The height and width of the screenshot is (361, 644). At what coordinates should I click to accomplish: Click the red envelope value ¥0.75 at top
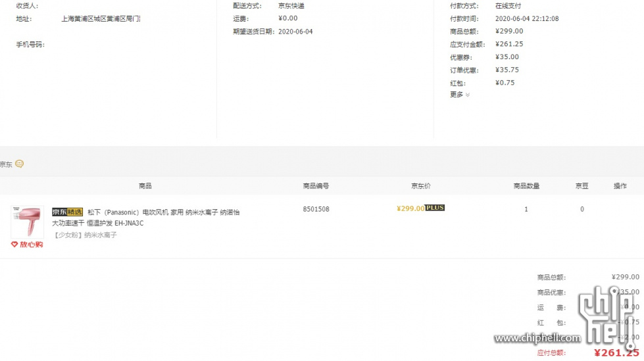pyautogui.click(x=505, y=83)
